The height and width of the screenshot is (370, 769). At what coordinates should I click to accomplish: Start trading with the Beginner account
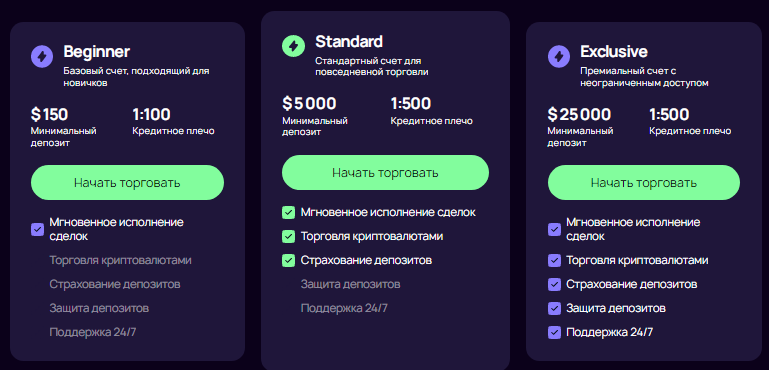tap(128, 183)
